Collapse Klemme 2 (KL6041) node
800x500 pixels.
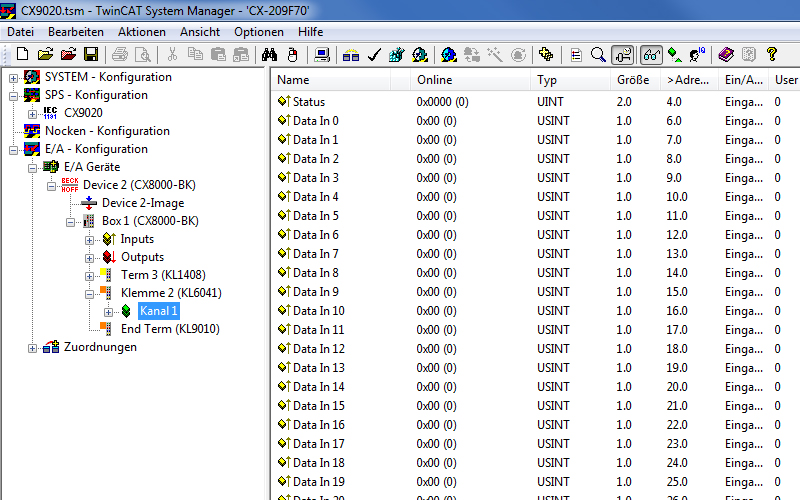tap(89, 294)
